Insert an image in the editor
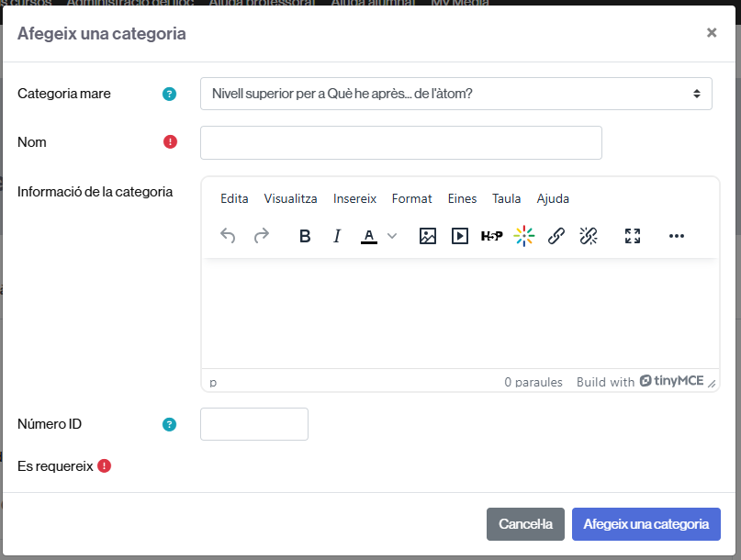The image size is (741, 560). click(428, 236)
